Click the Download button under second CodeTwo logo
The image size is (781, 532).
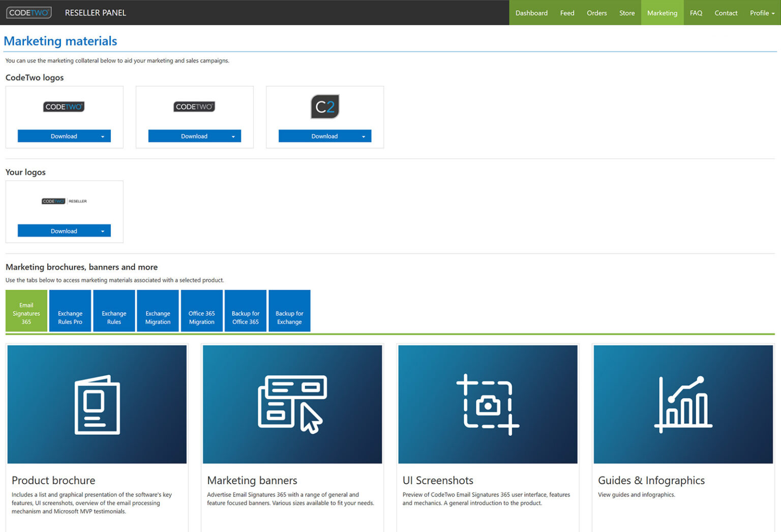[194, 136]
